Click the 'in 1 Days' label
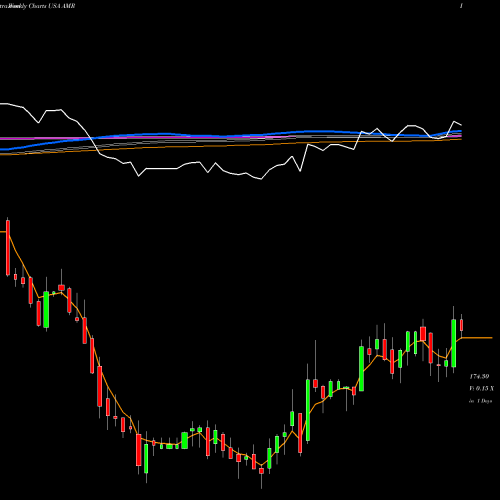Image resolution: width=500 pixels, height=500 pixels. pos(481,401)
